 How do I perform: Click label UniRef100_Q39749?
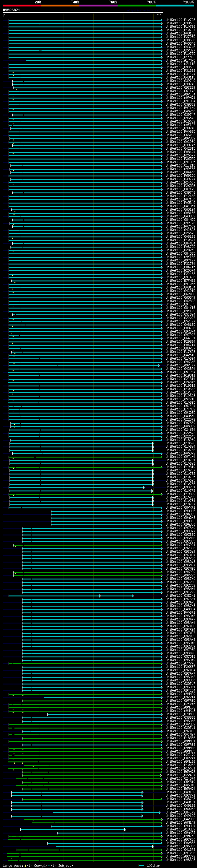point(180,81)
